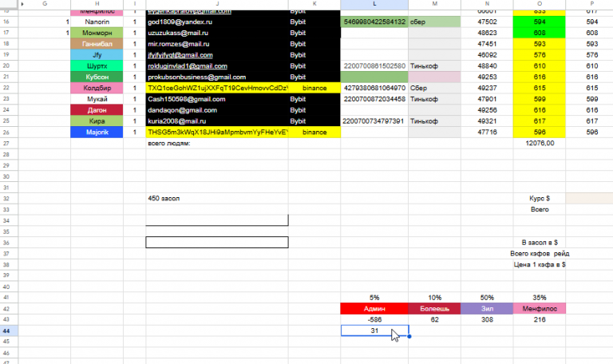Click the В засол в $ label
The width and height of the screenshot is (613, 364).
pyautogui.click(x=539, y=243)
